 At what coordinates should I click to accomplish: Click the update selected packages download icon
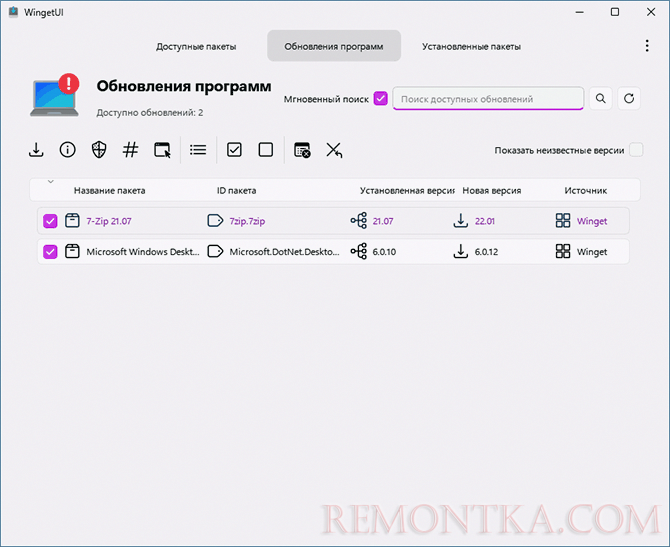click(36, 150)
